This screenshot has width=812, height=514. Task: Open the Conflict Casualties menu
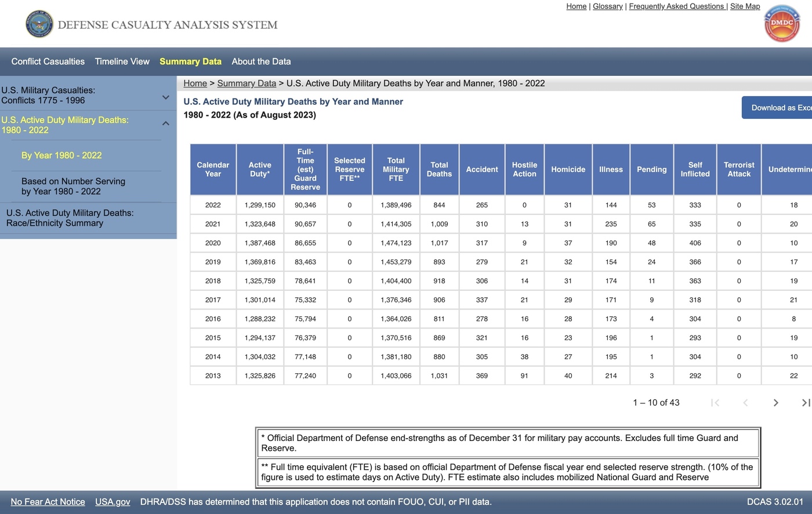tap(48, 61)
